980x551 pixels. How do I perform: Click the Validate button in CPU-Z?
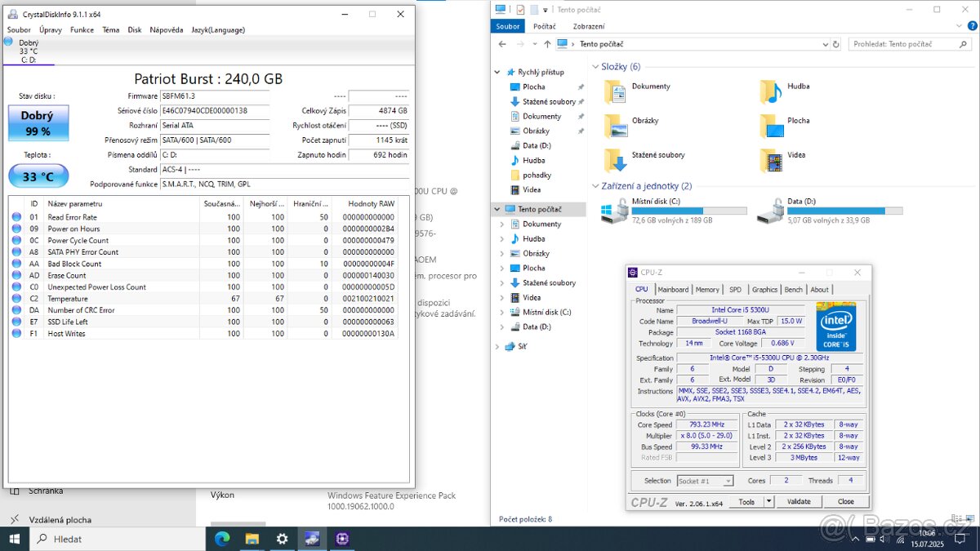799,501
